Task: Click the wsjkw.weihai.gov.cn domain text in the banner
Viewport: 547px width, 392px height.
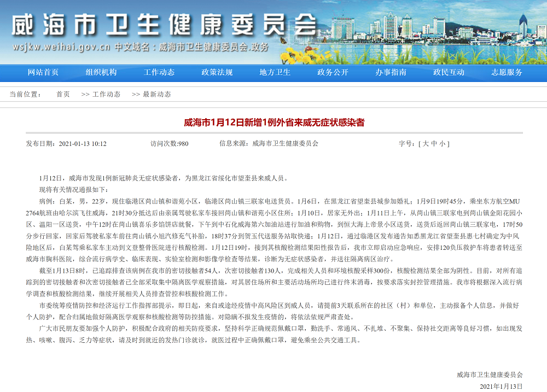Action: (x=61, y=47)
